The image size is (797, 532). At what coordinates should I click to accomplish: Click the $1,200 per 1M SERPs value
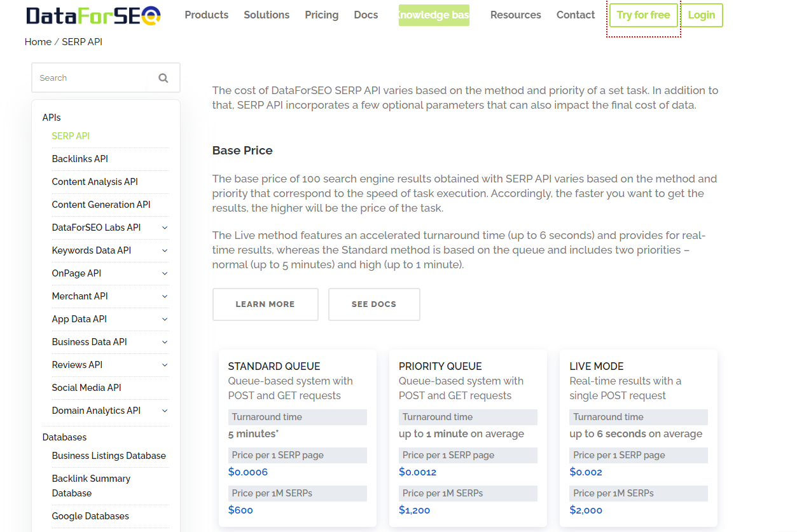pyautogui.click(x=415, y=510)
